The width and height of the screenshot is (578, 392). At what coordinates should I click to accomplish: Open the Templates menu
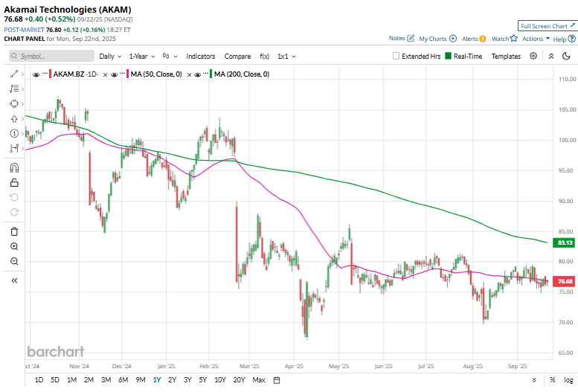pyautogui.click(x=506, y=56)
